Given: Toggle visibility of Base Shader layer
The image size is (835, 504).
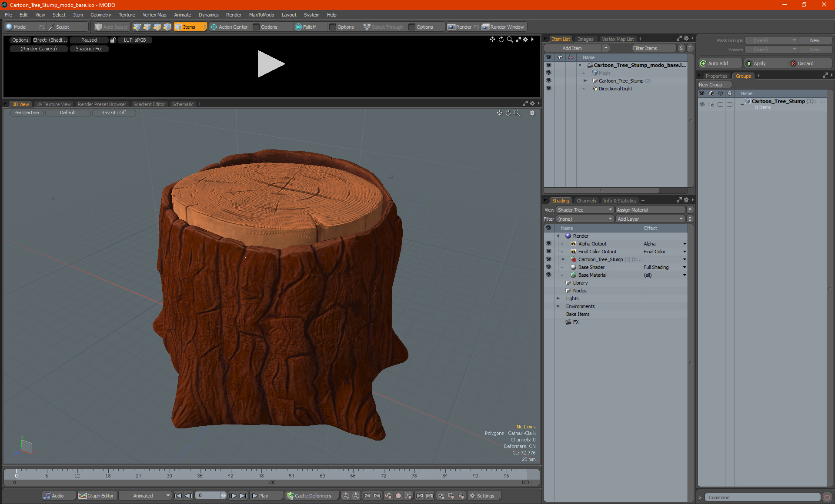Looking at the screenshot, I should 548,267.
